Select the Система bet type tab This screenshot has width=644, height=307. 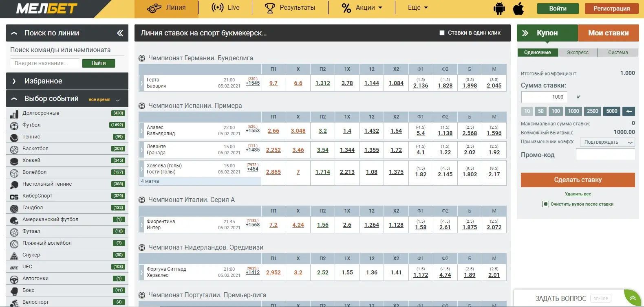point(618,53)
